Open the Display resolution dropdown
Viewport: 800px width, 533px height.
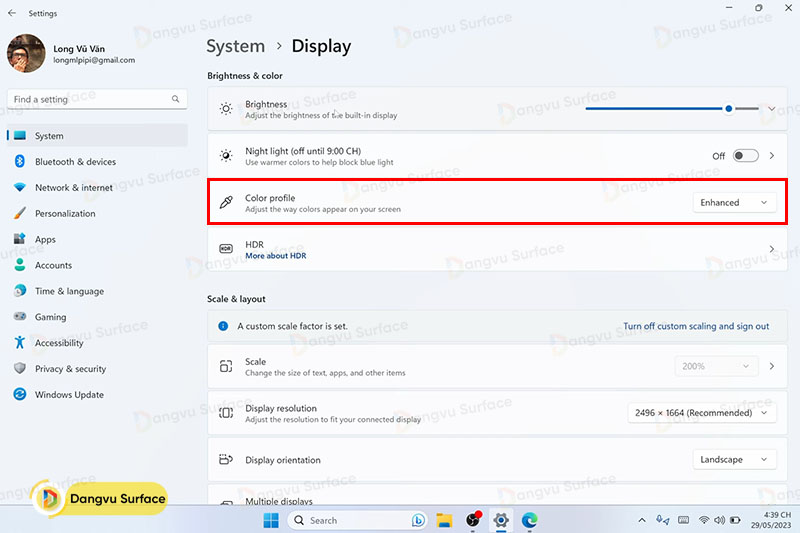tap(701, 413)
